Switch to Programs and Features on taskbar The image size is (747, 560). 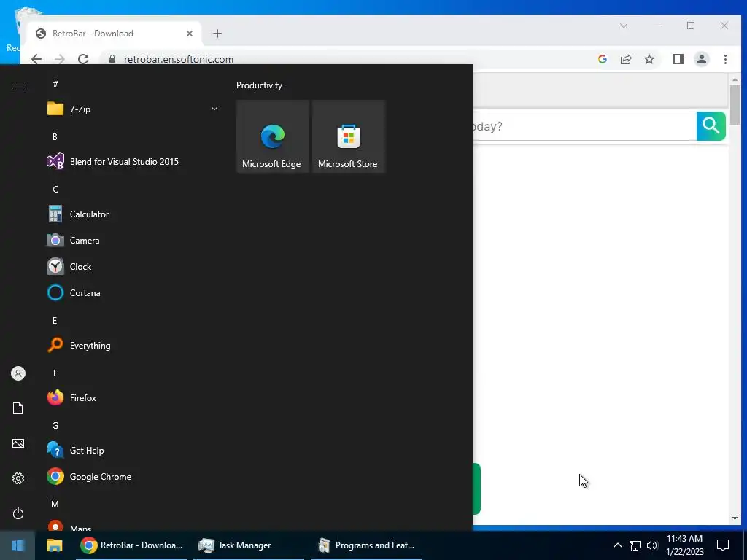366,545
